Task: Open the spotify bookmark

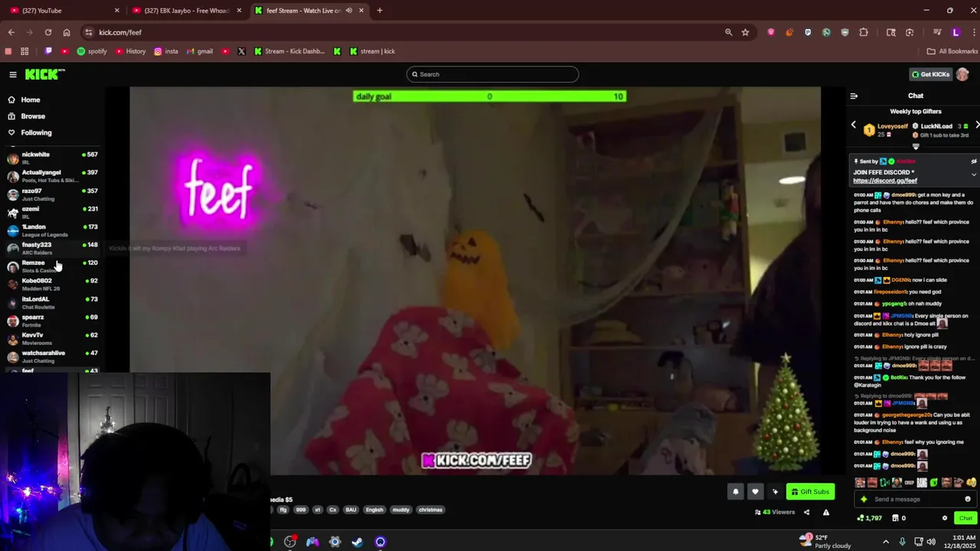Action: coord(92,51)
